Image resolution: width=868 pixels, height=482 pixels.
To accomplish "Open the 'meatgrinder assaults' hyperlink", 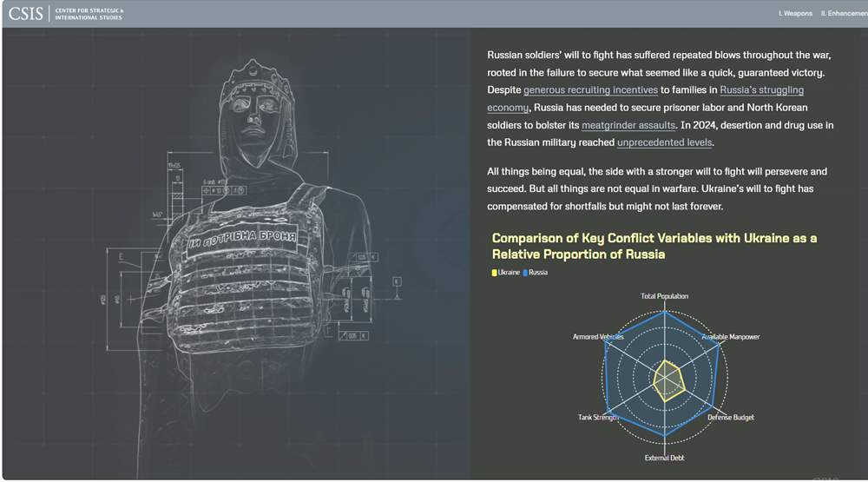I will [628, 125].
